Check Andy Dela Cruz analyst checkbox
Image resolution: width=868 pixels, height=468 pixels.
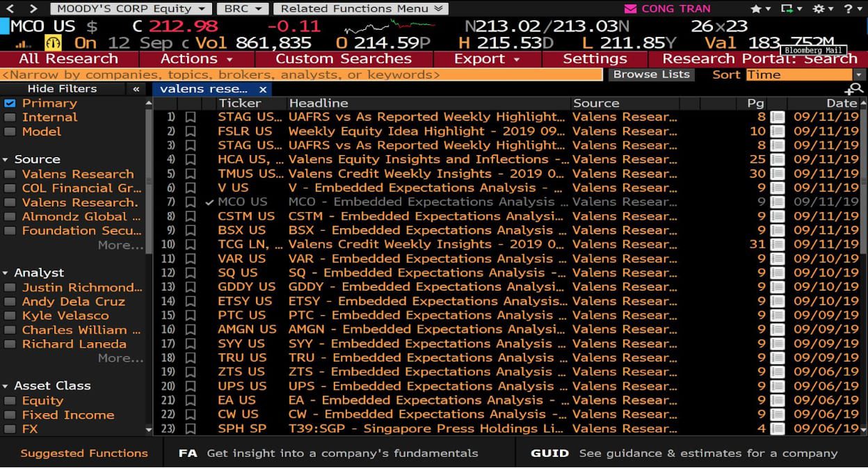click(10, 302)
